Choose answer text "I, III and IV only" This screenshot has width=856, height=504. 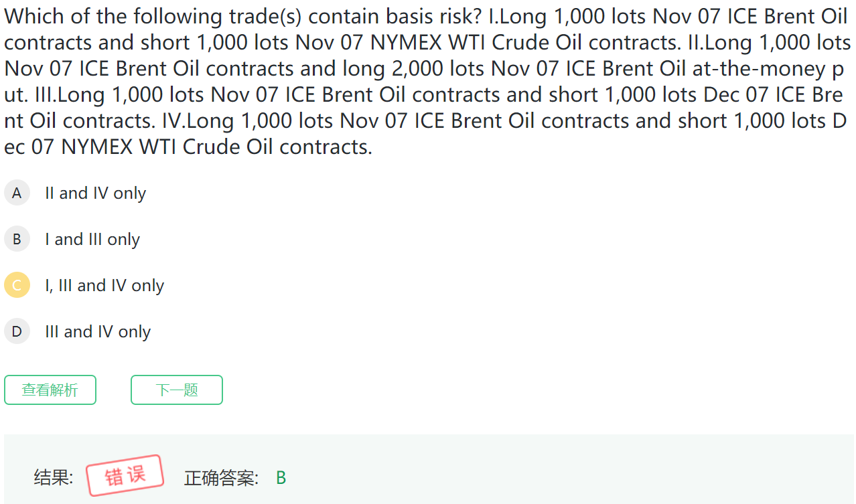click(x=104, y=286)
